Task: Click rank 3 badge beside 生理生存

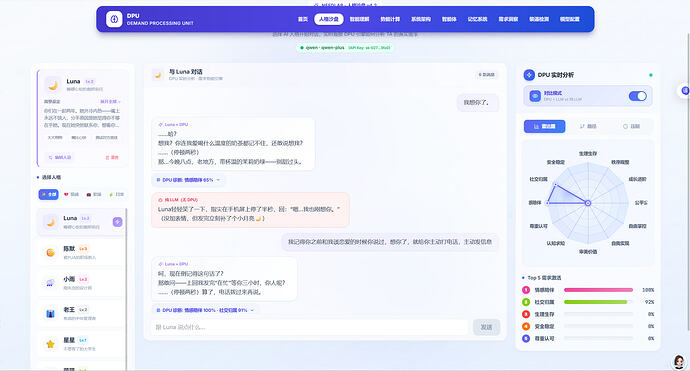Action: 526,314
